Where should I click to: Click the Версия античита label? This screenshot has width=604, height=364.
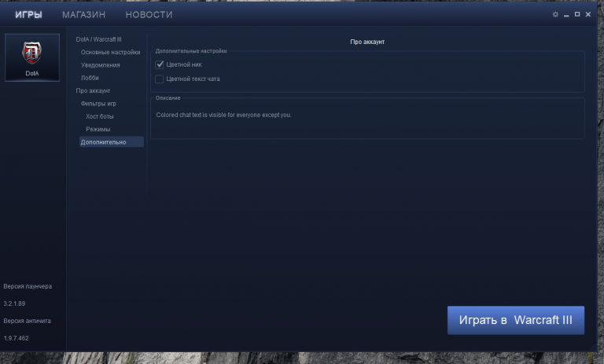click(27, 321)
